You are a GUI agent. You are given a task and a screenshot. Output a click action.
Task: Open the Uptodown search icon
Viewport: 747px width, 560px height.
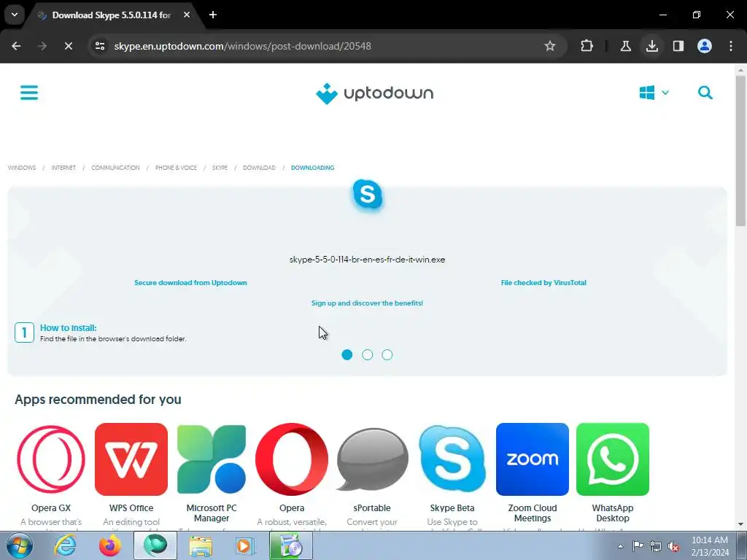705,93
